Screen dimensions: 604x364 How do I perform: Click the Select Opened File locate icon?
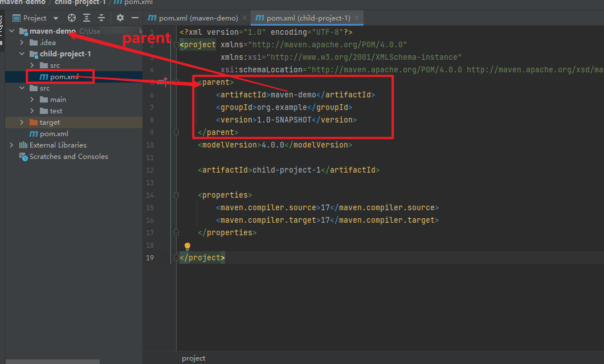72,18
